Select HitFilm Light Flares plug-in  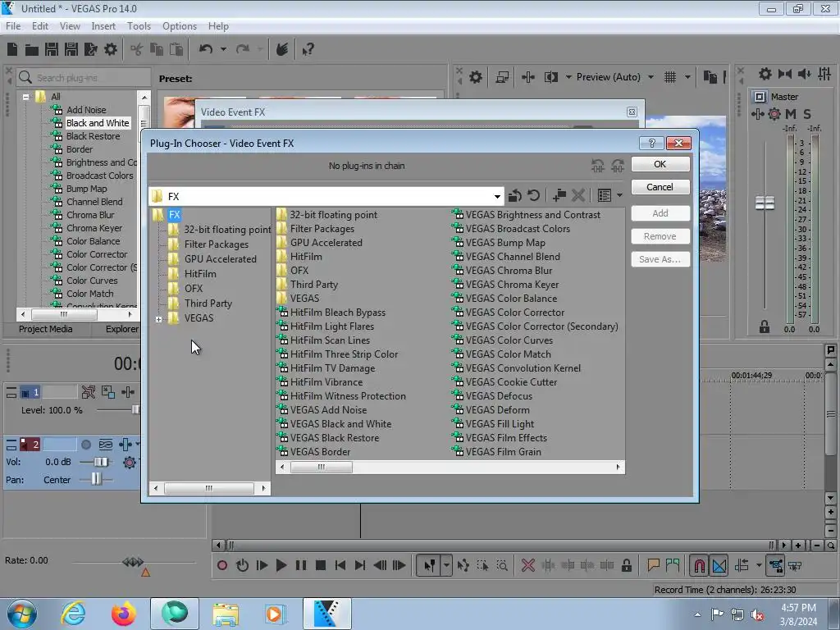point(331,326)
